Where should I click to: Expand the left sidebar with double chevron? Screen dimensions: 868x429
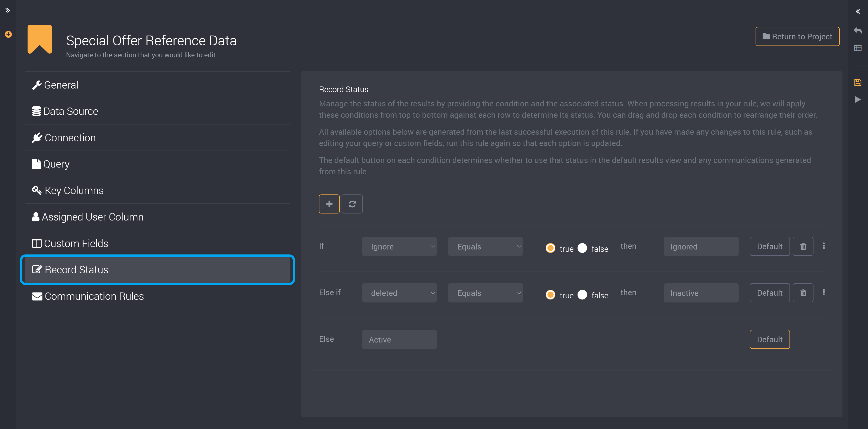pos(8,10)
